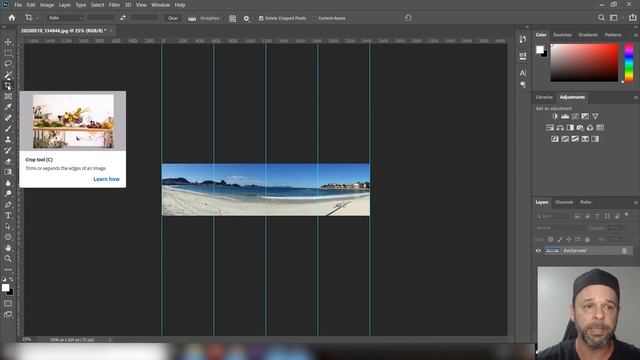
Task: Swap crop width and height values
Action: [123, 18]
